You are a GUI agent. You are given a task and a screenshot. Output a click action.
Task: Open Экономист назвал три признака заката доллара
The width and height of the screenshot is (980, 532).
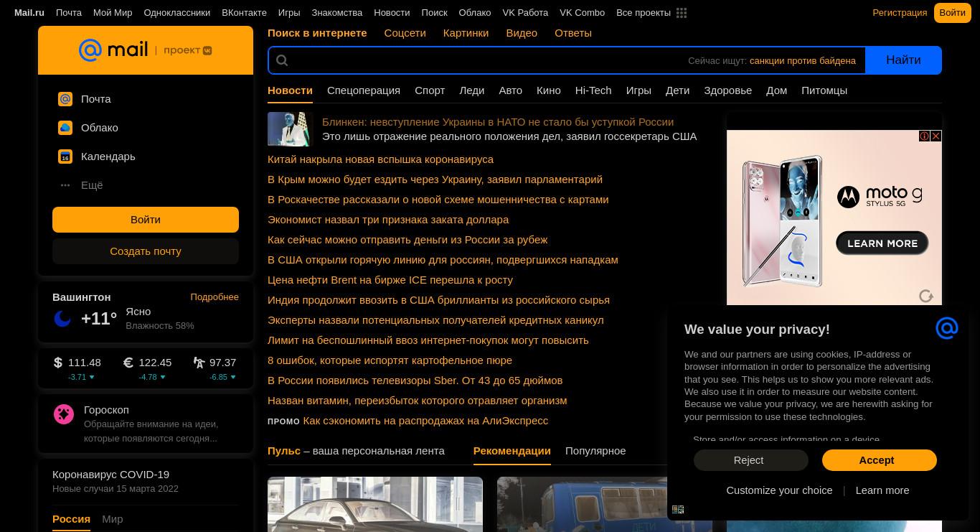click(x=388, y=220)
